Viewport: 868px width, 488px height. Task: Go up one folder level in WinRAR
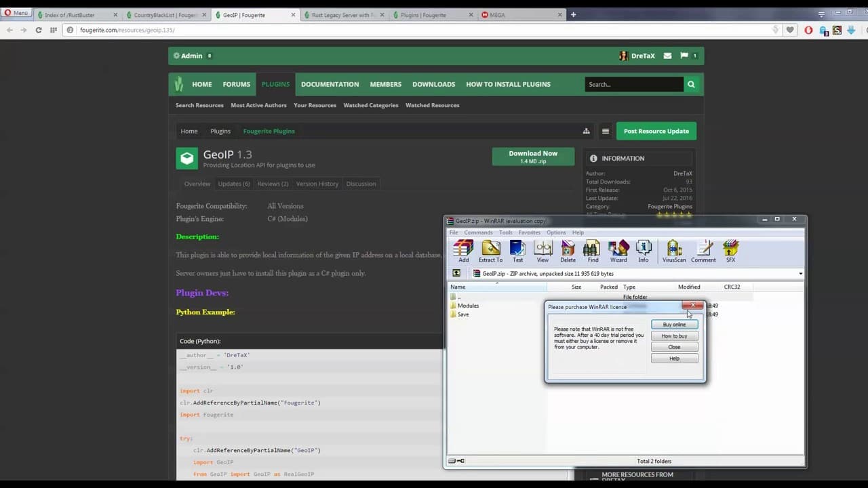(456, 274)
